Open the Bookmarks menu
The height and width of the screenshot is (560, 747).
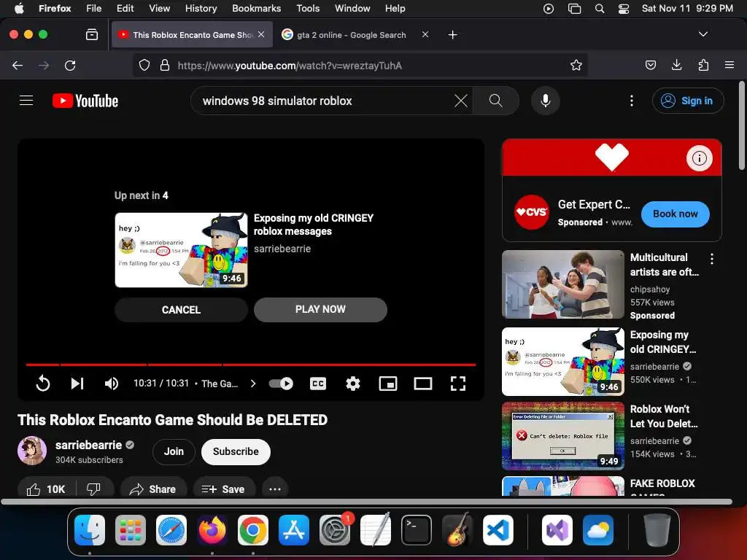(x=256, y=8)
